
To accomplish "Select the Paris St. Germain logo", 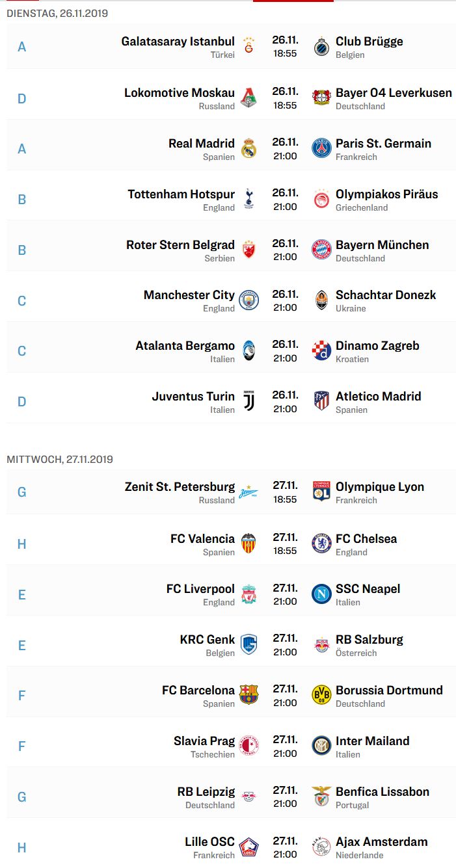I will pyautogui.click(x=321, y=149).
